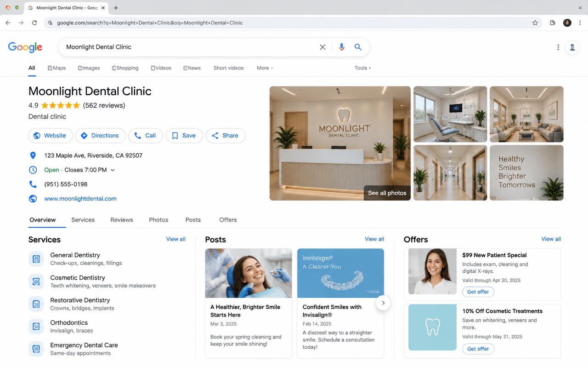Click View all for Services
Viewport: 588px width, 368px height.
tap(176, 239)
